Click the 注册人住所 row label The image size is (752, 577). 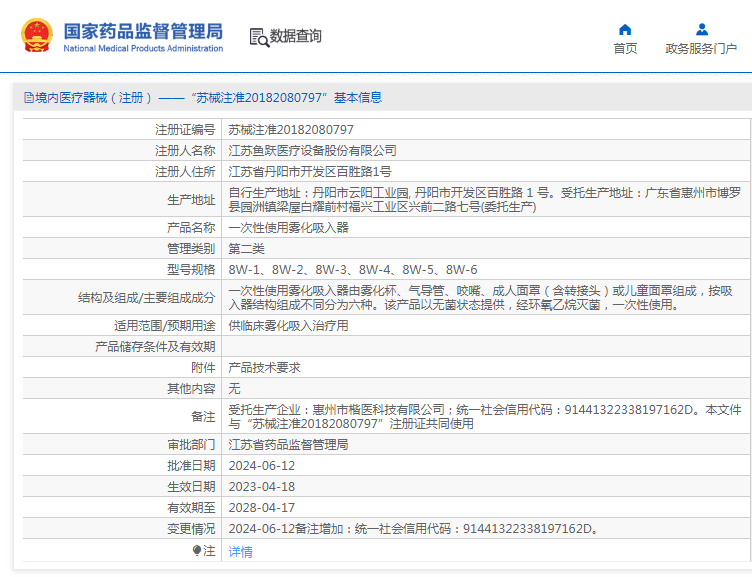(185, 172)
